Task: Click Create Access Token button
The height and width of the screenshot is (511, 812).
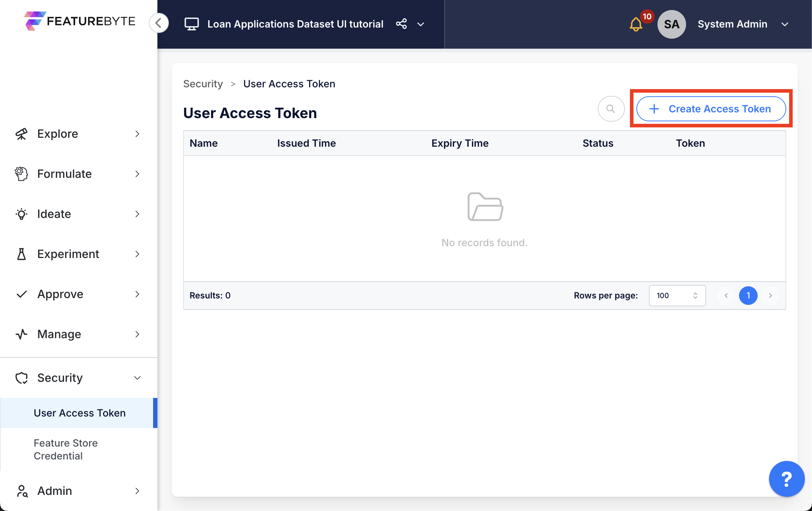Action: (x=710, y=109)
